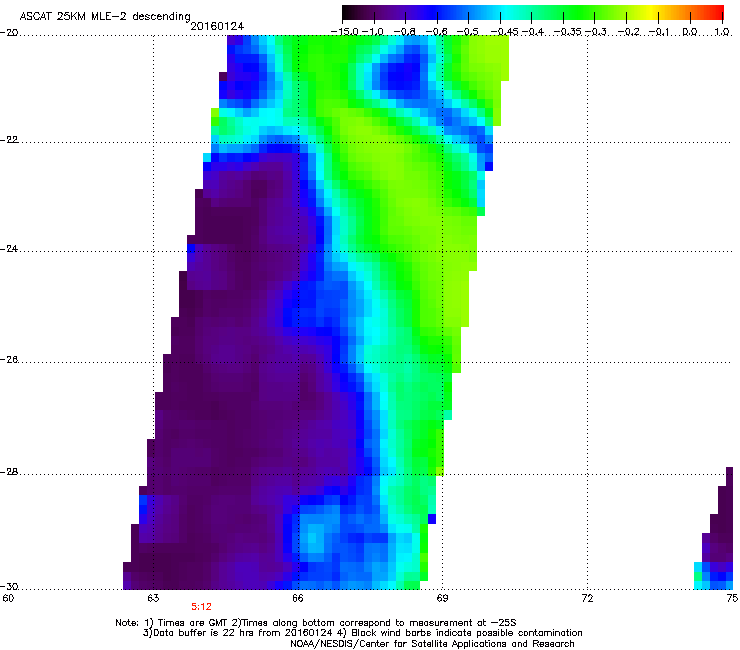The image size is (740, 650).
Task: Click the 'NOAA/NESDIS/Center for Satellite Applications' credit
Action: click(x=400, y=643)
